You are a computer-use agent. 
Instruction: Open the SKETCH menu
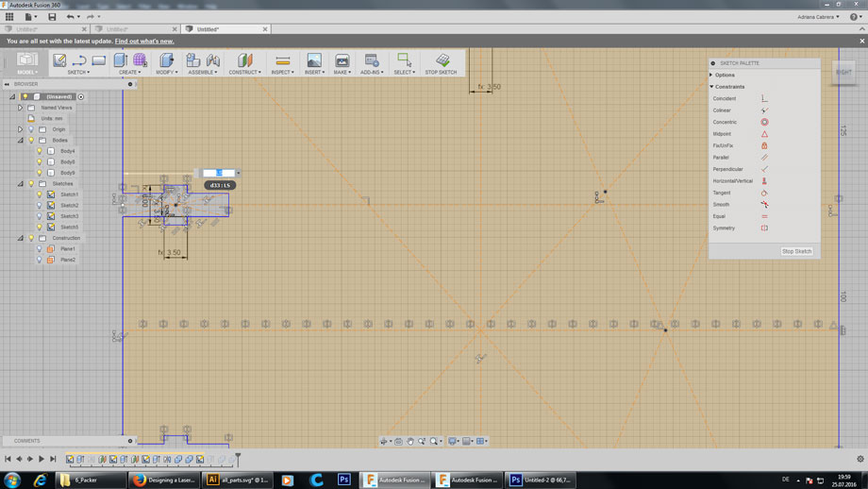[78, 72]
